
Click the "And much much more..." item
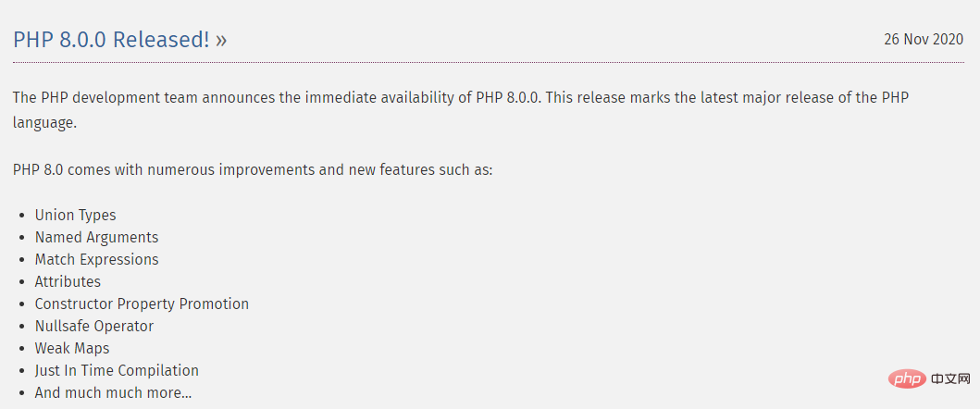tap(113, 392)
